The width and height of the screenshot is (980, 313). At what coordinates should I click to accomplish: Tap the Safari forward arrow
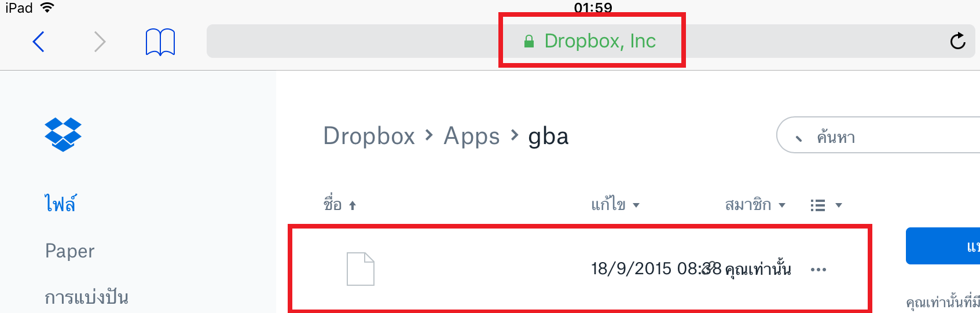click(100, 42)
